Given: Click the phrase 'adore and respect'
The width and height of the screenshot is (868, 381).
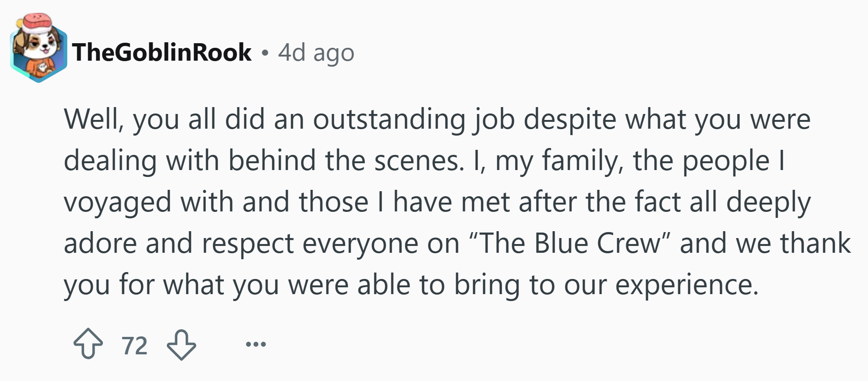Looking at the screenshot, I should pyautogui.click(x=179, y=244).
